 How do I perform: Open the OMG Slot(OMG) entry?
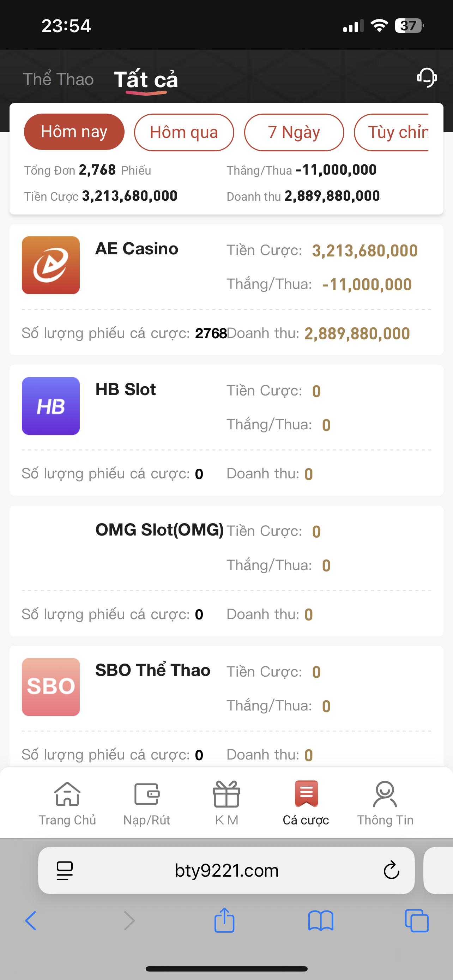point(159,530)
